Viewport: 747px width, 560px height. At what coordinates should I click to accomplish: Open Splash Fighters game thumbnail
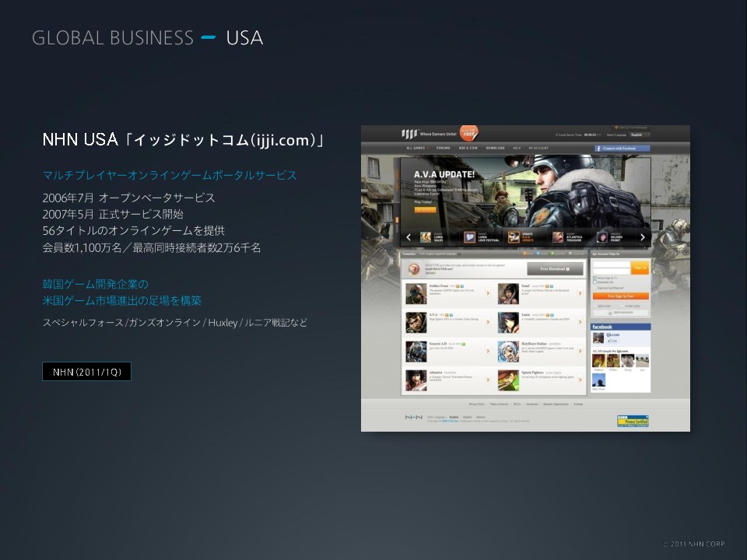[x=508, y=381]
